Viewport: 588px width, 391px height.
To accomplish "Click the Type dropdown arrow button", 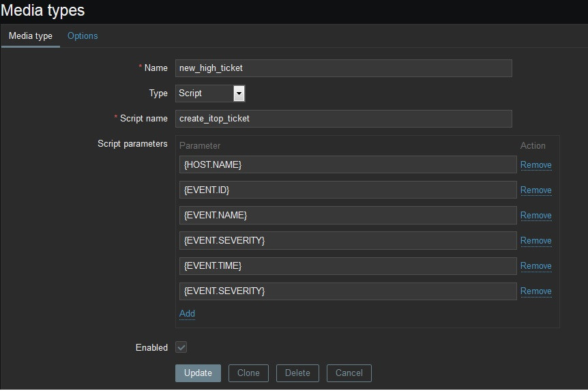I will click(239, 93).
